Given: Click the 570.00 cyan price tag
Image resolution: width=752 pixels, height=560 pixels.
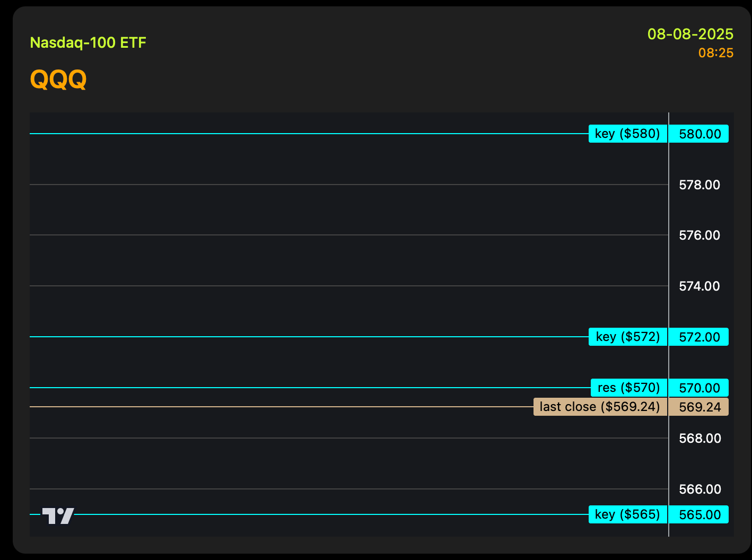Looking at the screenshot, I should 699,388.
